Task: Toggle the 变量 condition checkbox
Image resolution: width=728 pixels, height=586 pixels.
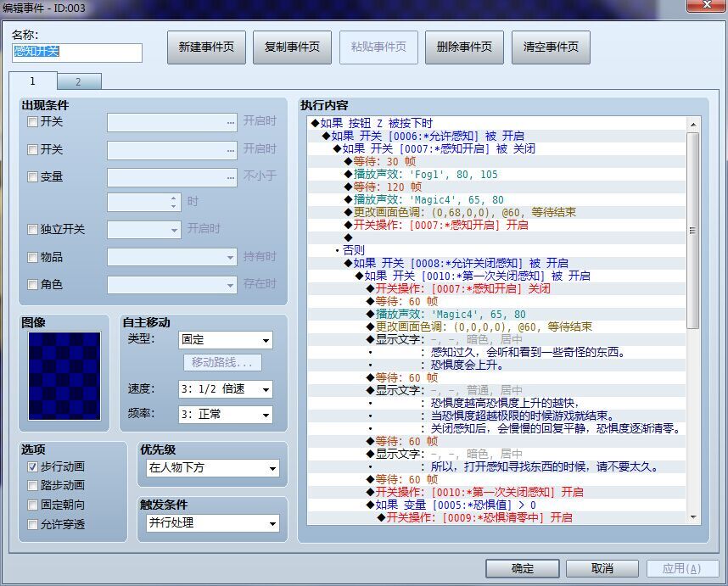Action: 32,176
